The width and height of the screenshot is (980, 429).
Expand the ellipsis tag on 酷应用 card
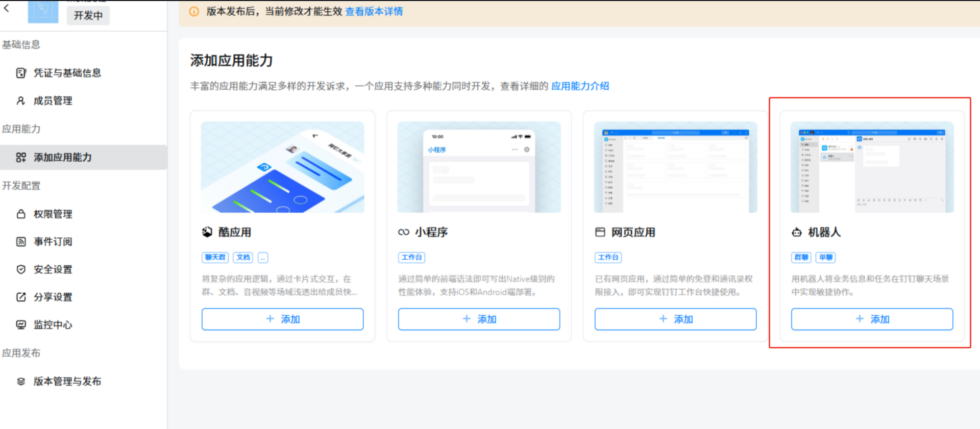pos(263,258)
